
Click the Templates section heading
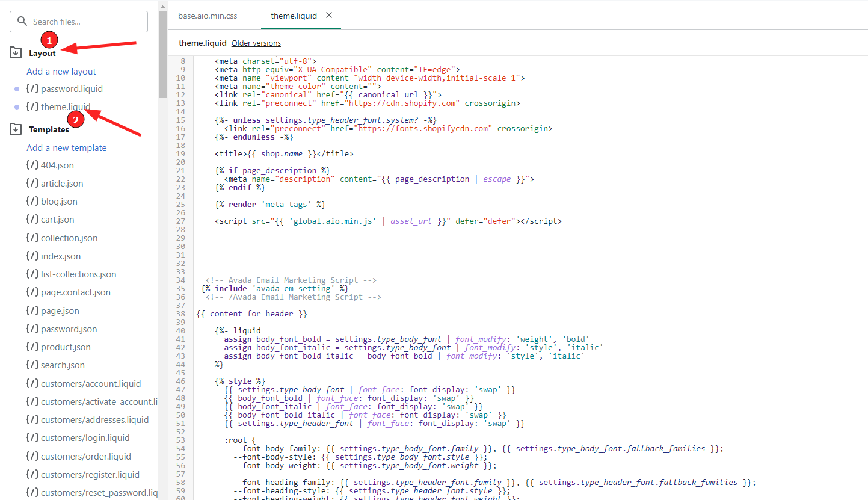(49, 129)
